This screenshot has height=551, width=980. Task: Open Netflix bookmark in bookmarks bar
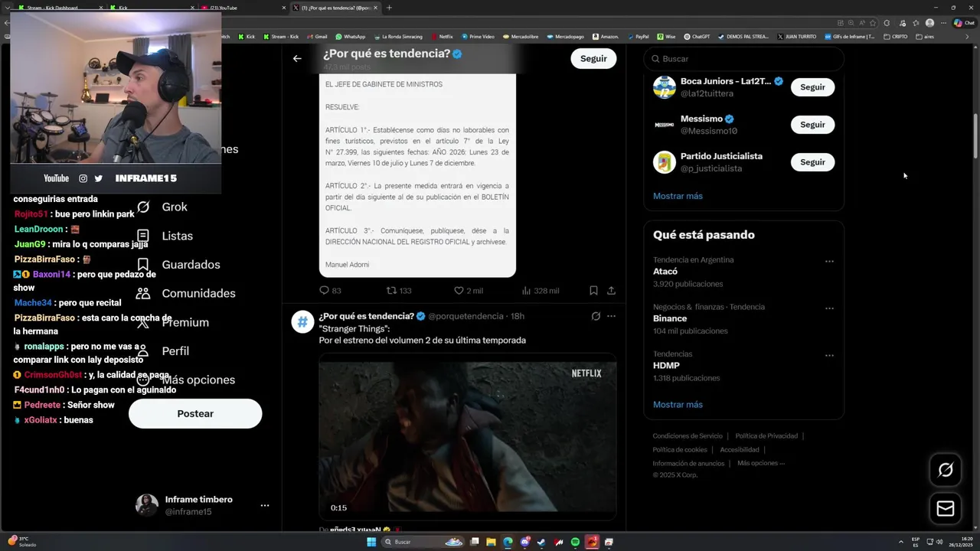click(442, 36)
